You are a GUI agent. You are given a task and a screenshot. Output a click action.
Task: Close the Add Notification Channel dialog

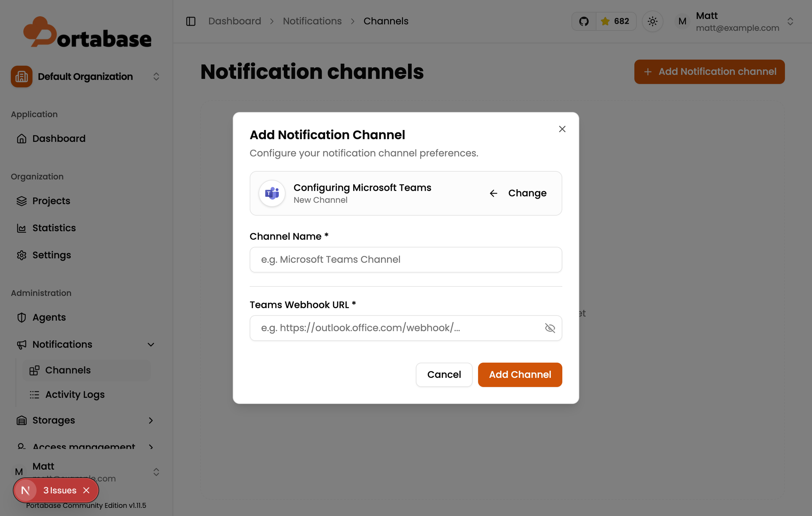562,129
